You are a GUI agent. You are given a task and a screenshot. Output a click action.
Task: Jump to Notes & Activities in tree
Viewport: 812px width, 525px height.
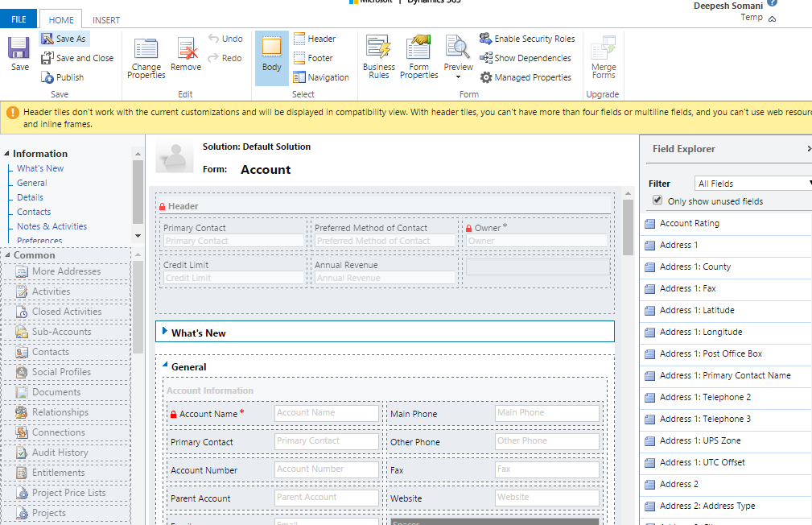52,226
